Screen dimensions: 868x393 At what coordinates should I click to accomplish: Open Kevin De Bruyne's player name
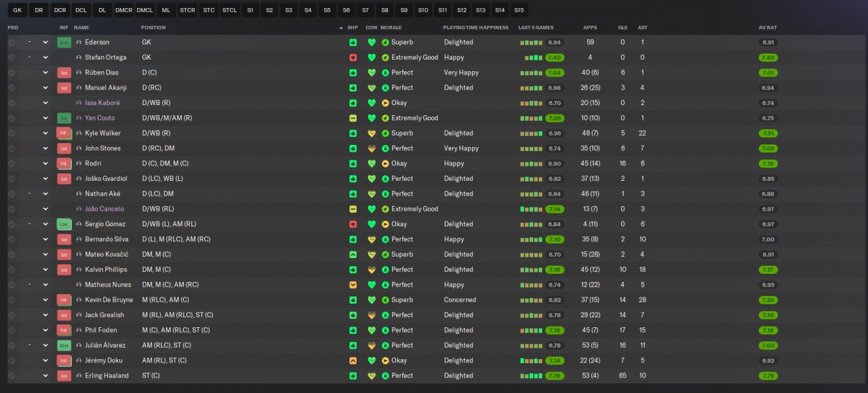108,299
